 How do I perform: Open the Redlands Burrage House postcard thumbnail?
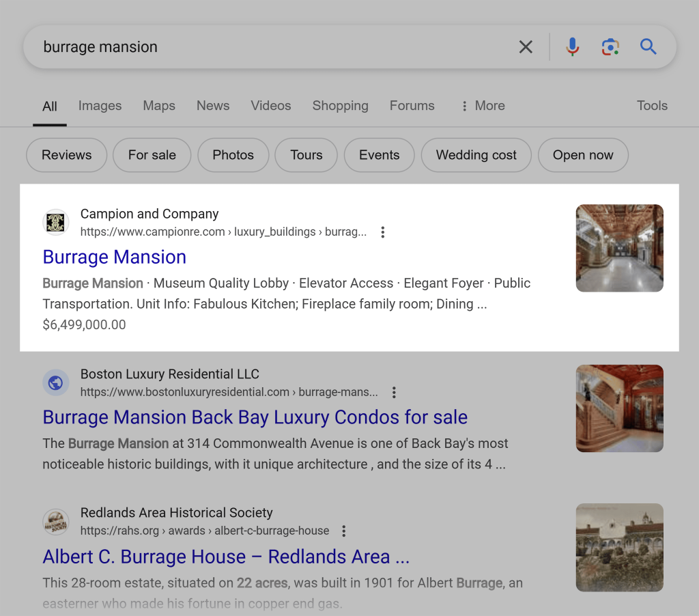pyautogui.click(x=620, y=547)
